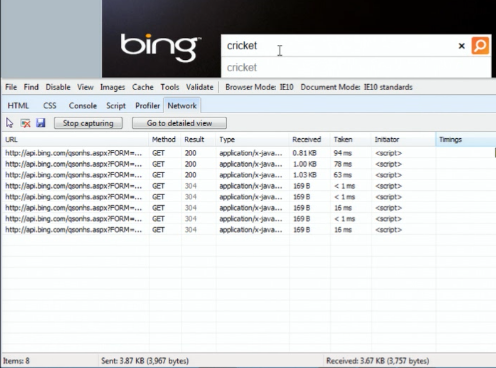
Task: Click the blue save floppy disk icon
Action: point(41,123)
